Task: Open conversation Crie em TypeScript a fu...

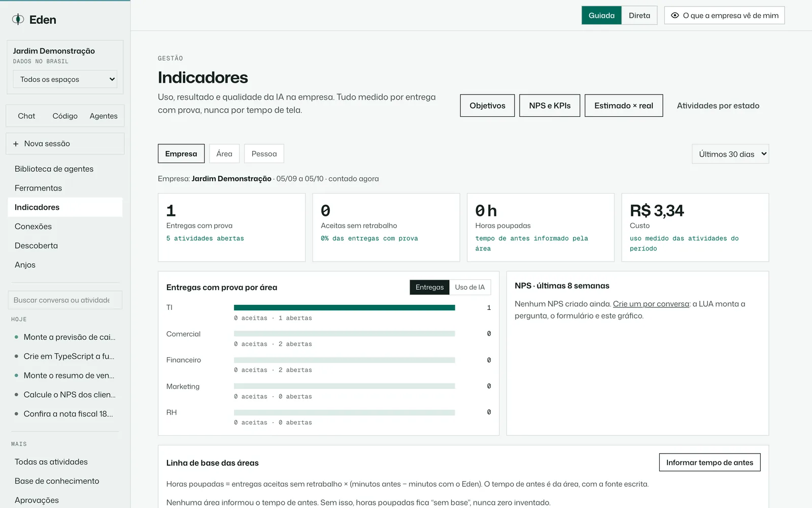Action: pyautogui.click(x=65, y=357)
